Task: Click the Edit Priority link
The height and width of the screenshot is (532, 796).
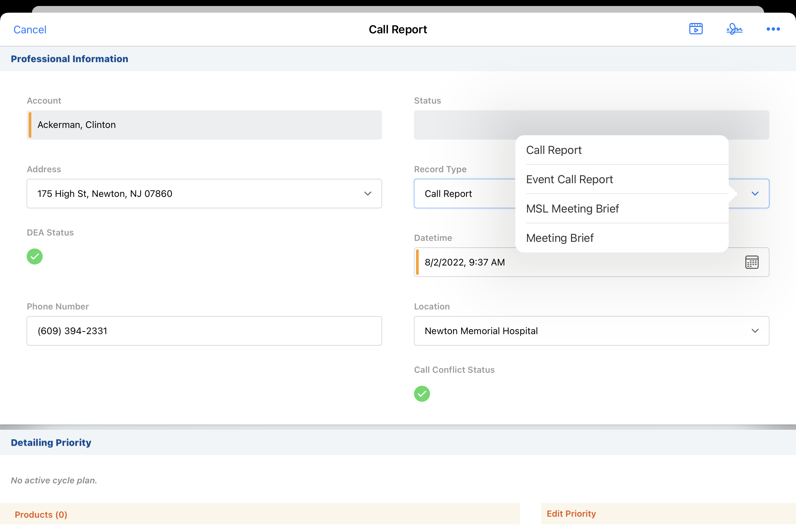Action: (571, 513)
